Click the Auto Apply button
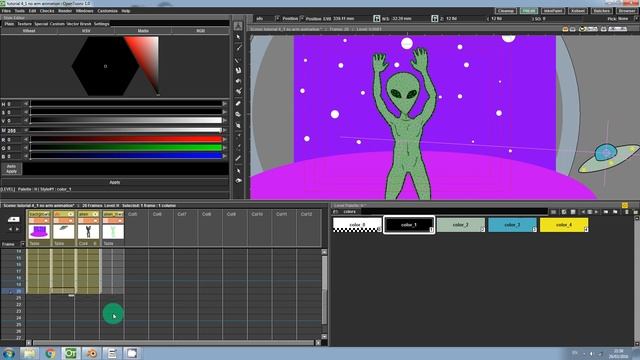The width and height of the screenshot is (640, 360). (11, 169)
